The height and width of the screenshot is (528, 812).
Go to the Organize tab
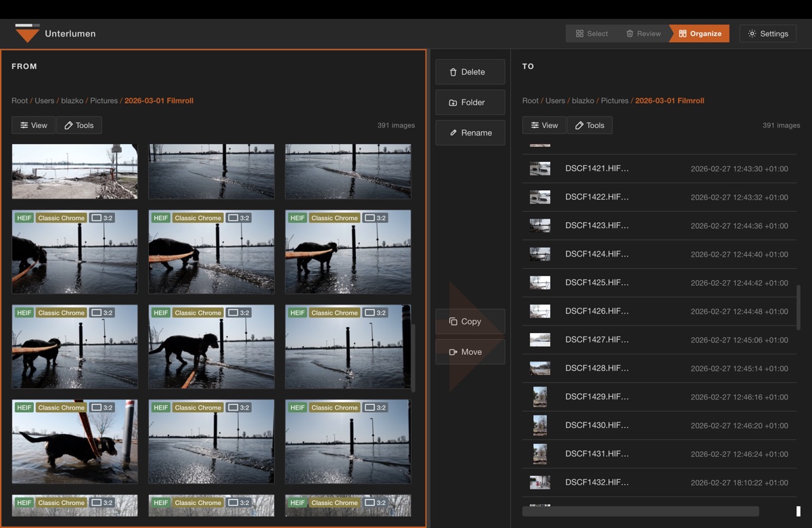click(700, 34)
